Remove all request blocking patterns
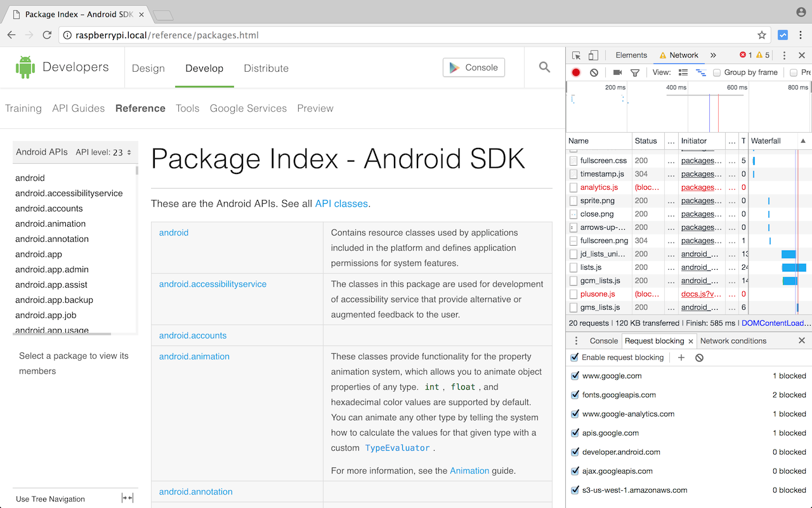This screenshot has width=812, height=508. 699,358
